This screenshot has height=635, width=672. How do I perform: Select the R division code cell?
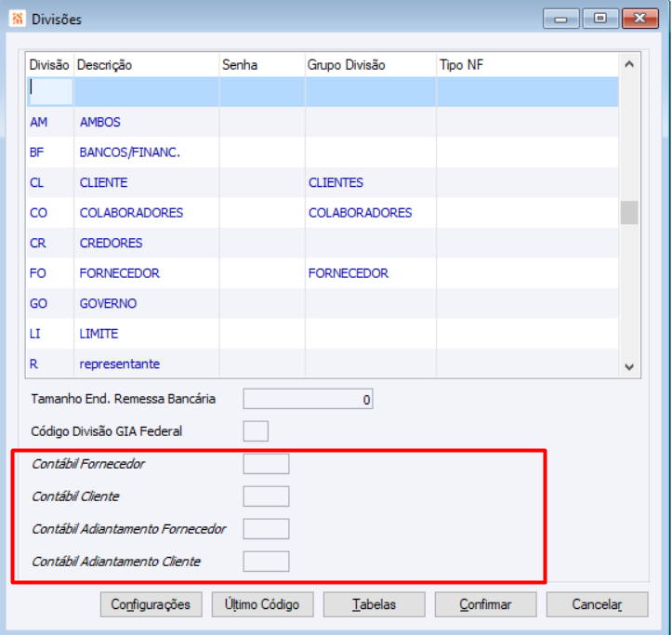50,364
